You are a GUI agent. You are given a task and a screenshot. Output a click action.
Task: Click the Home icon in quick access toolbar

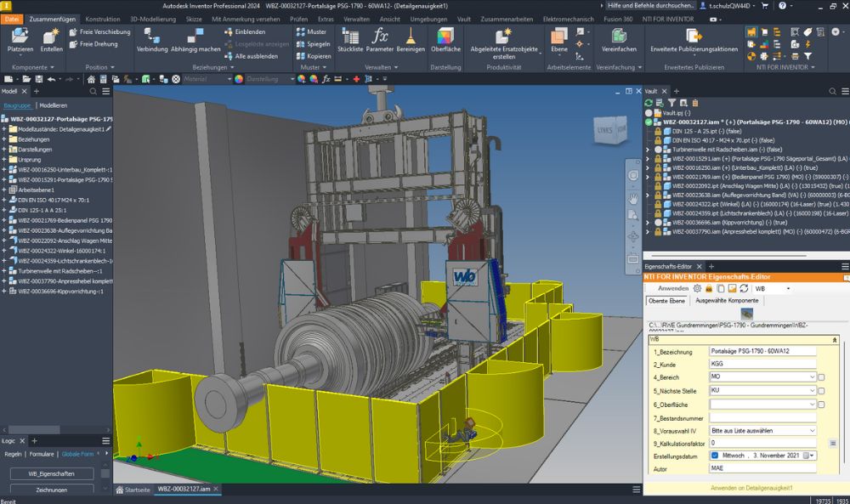[91, 79]
